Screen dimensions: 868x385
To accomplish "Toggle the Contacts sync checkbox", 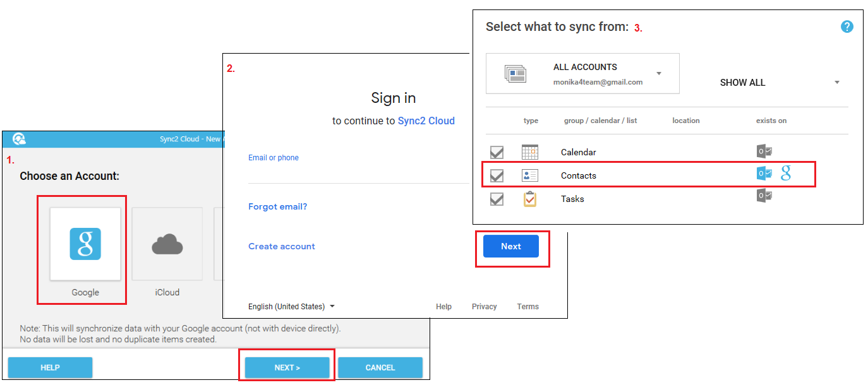I will click(497, 175).
